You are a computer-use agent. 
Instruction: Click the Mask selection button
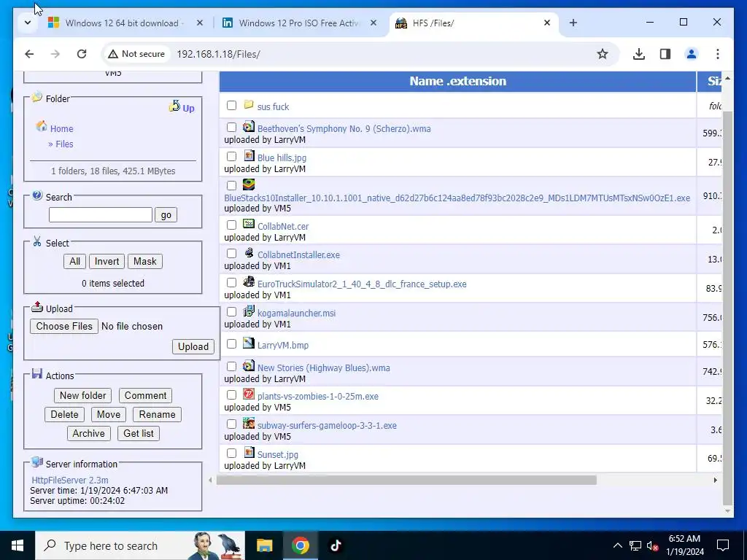click(x=145, y=262)
